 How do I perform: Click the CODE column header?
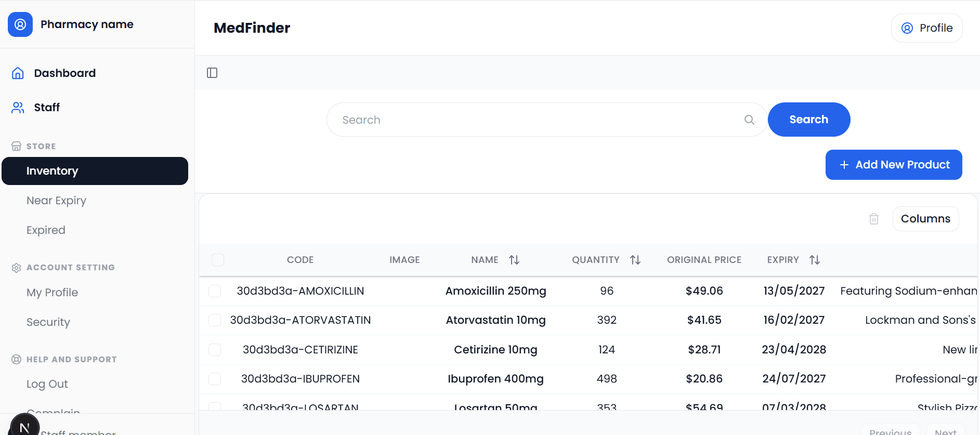click(x=300, y=260)
